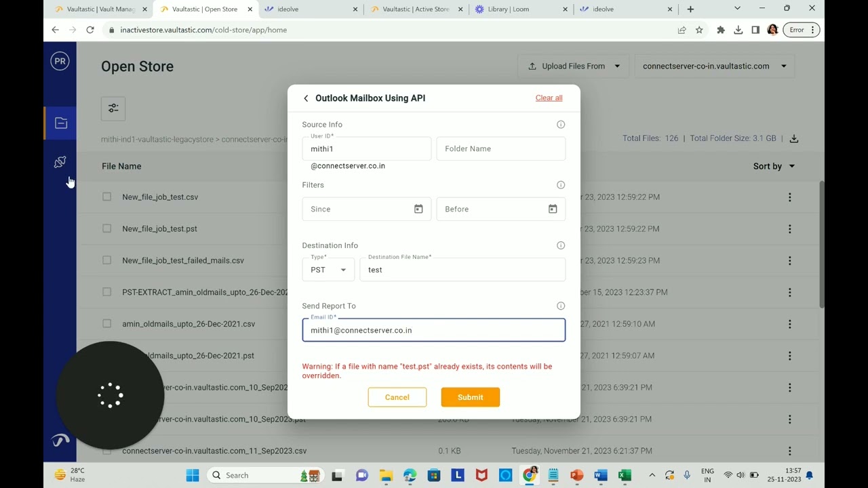Image resolution: width=868 pixels, height=488 pixels.
Task: Click the Before date field
Action: click(501, 209)
